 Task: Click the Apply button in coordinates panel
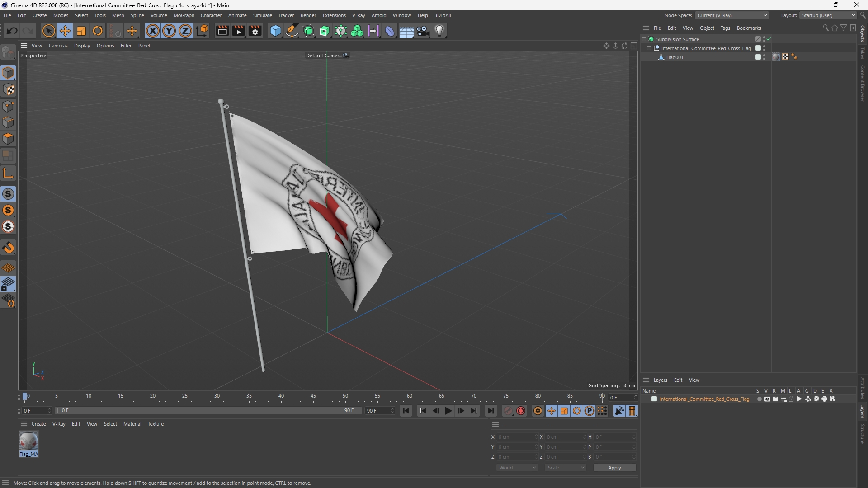pyautogui.click(x=614, y=468)
